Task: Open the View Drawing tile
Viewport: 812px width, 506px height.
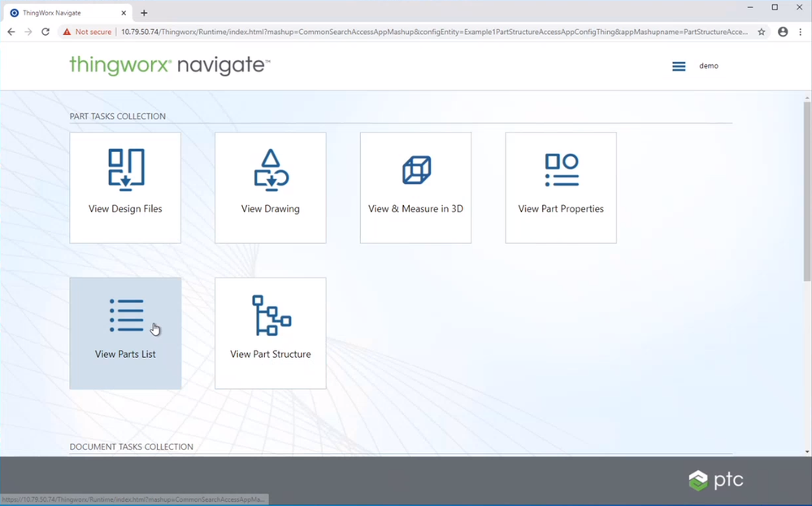Action: pos(271,188)
